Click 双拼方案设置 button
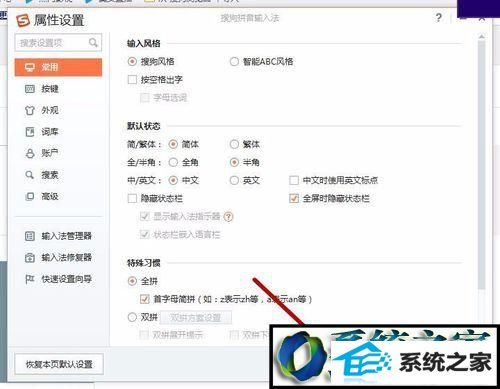Viewport: 500px width, 389px height. coord(196,317)
